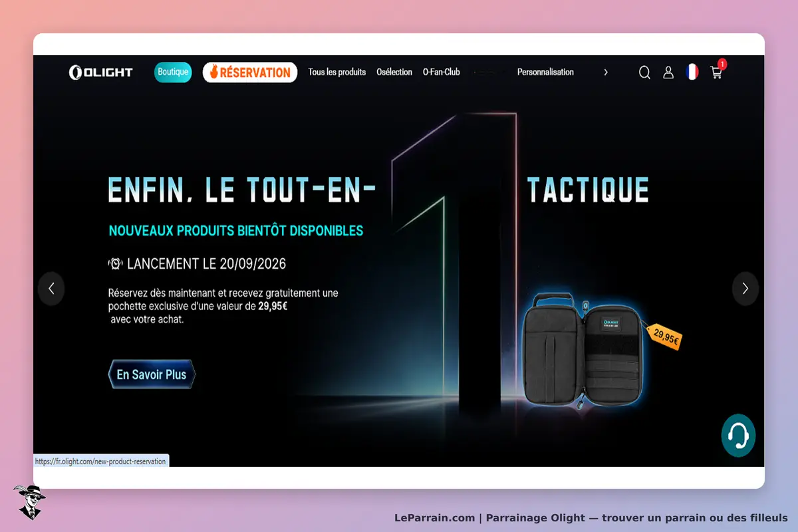Viewport: 798px width, 532px height.
Task: Go to previous banner slide
Action: tap(51, 289)
